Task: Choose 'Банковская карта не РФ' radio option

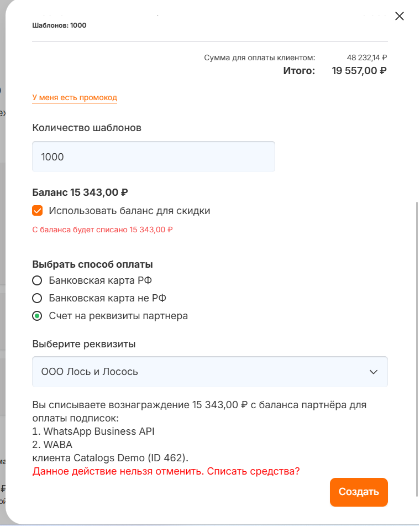Action: tap(38, 298)
